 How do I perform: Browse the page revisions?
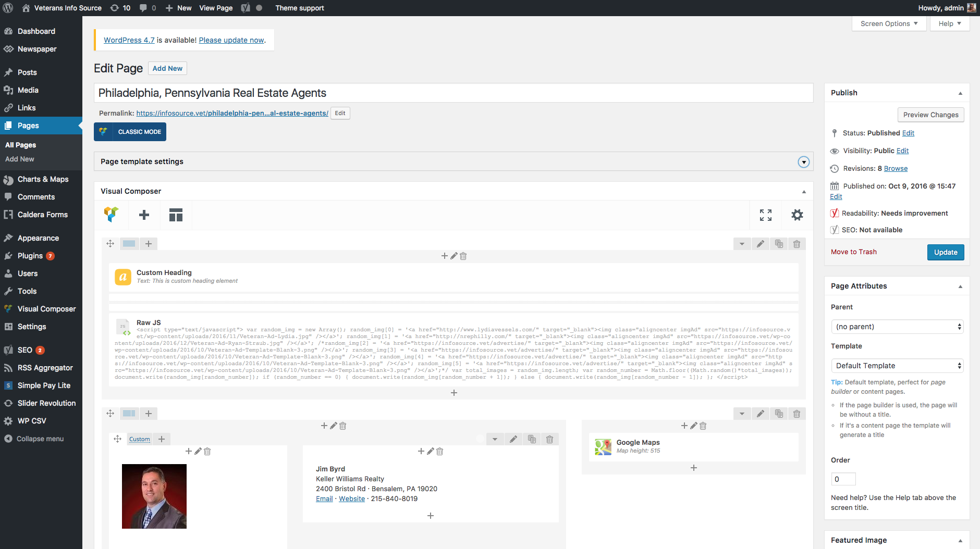click(896, 168)
